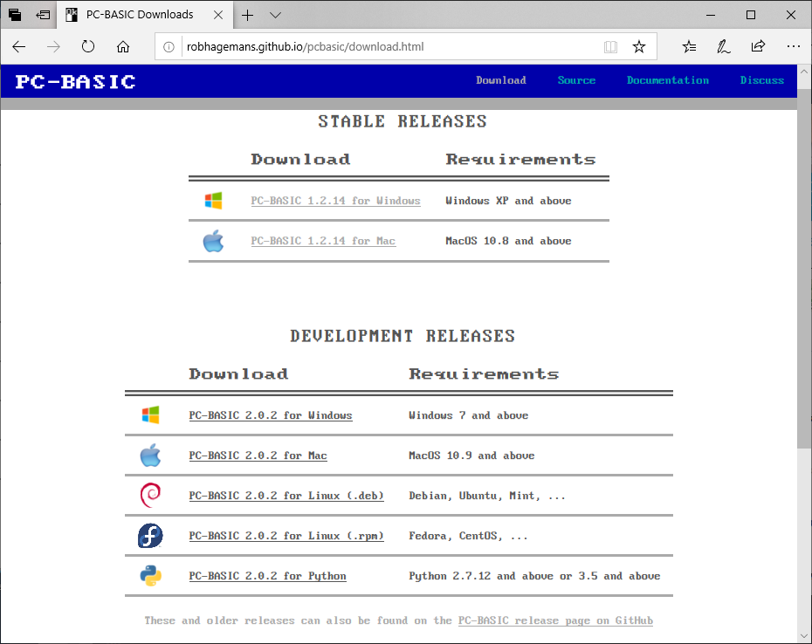The width and height of the screenshot is (812, 644).
Task: Download PC-BASIC 2.0.2 for Python
Action: [267, 576]
